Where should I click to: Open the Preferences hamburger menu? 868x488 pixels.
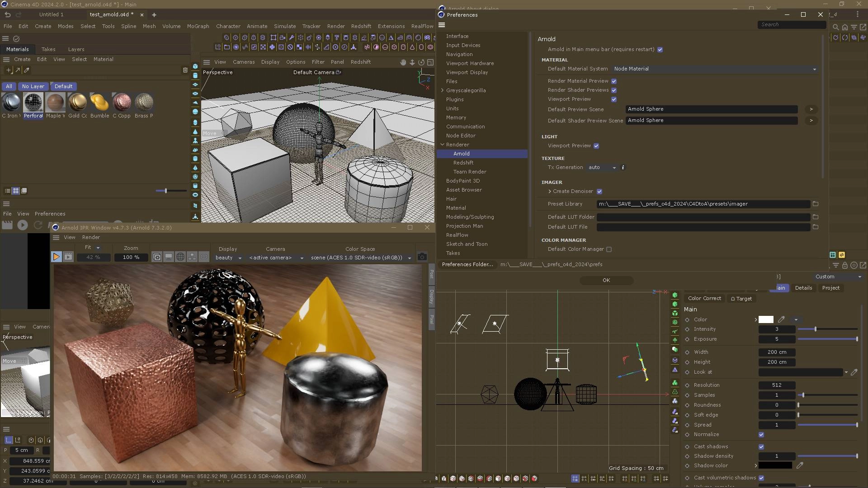tap(442, 25)
